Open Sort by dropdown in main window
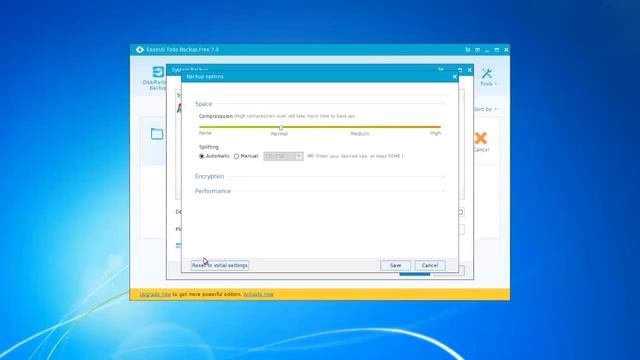This screenshot has height=360, width=640. tap(485, 109)
